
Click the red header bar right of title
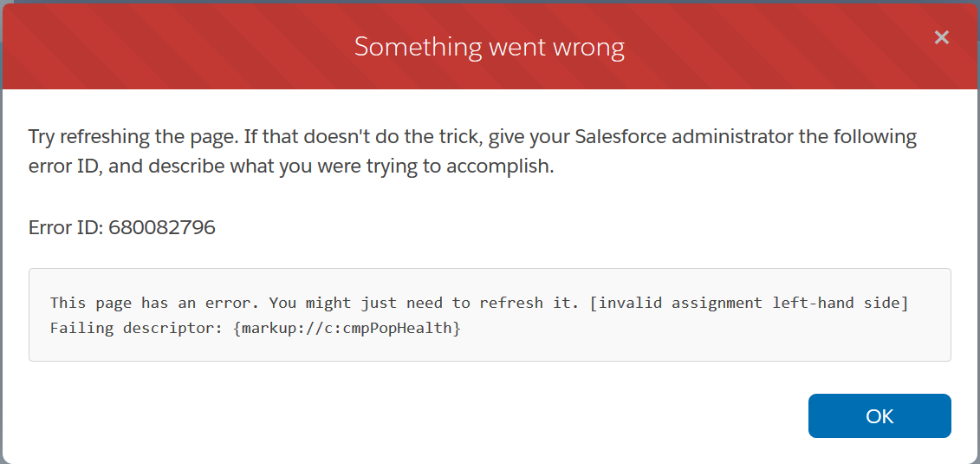click(x=780, y=47)
